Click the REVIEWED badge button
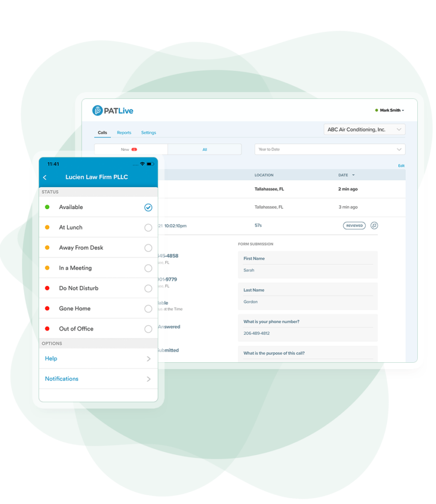 point(354,225)
